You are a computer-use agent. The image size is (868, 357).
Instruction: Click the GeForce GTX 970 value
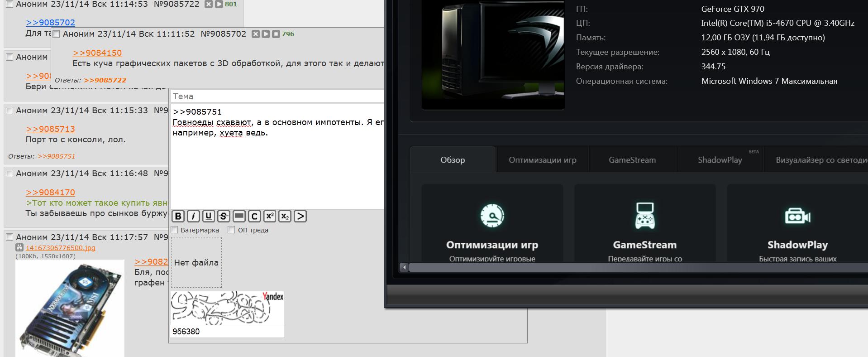(733, 9)
